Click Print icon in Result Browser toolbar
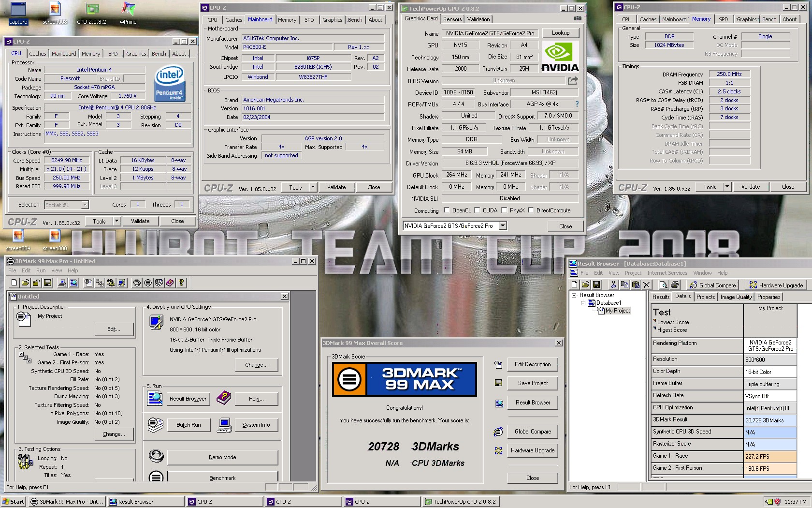This screenshot has height=508, width=812. click(675, 284)
